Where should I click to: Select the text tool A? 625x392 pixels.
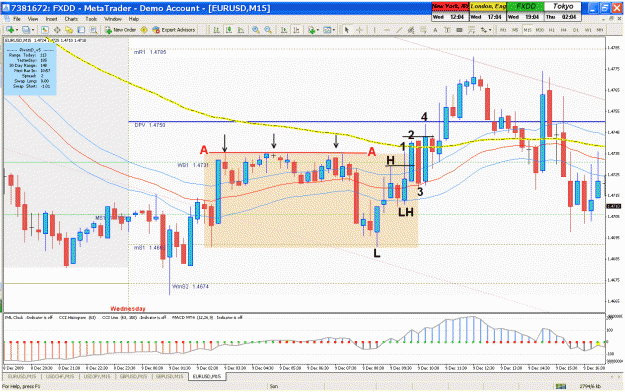[x=435, y=30]
